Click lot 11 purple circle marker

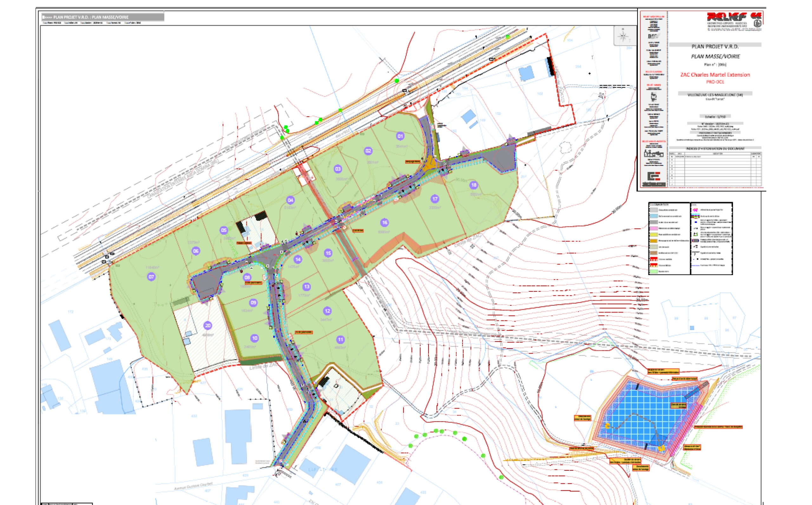point(340,339)
